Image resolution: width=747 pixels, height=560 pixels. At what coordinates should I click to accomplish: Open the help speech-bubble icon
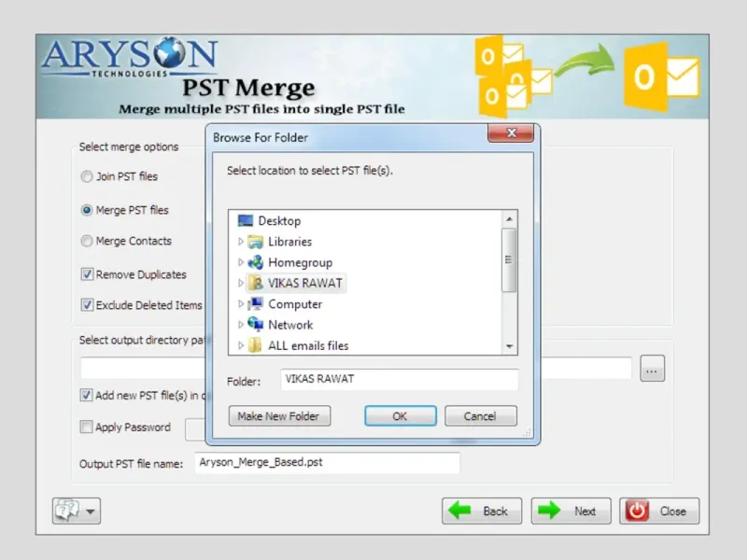pos(67,511)
